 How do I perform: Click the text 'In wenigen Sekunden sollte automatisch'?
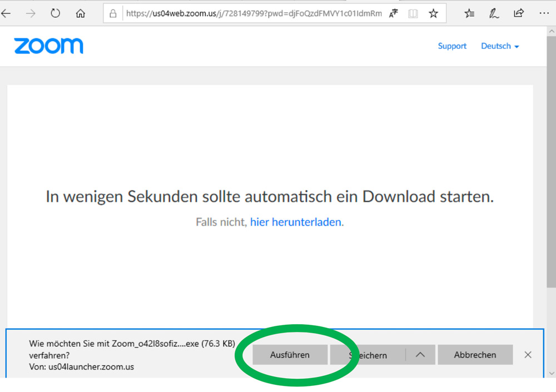(x=189, y=196)
